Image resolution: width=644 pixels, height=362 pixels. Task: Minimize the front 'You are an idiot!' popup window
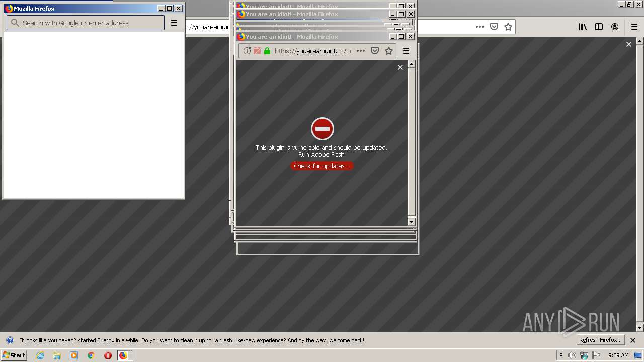pyautogui.click(x=393, y=36)
